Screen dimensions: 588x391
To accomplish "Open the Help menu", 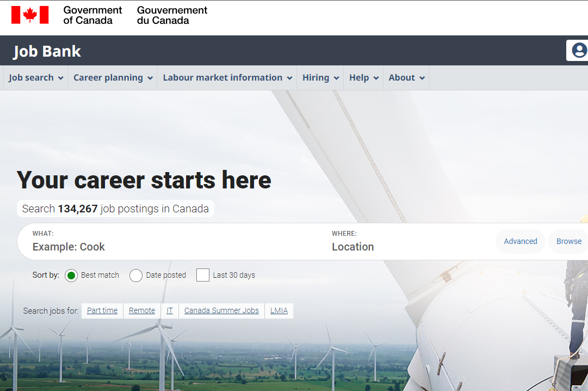I will click(x=363, y=78).
